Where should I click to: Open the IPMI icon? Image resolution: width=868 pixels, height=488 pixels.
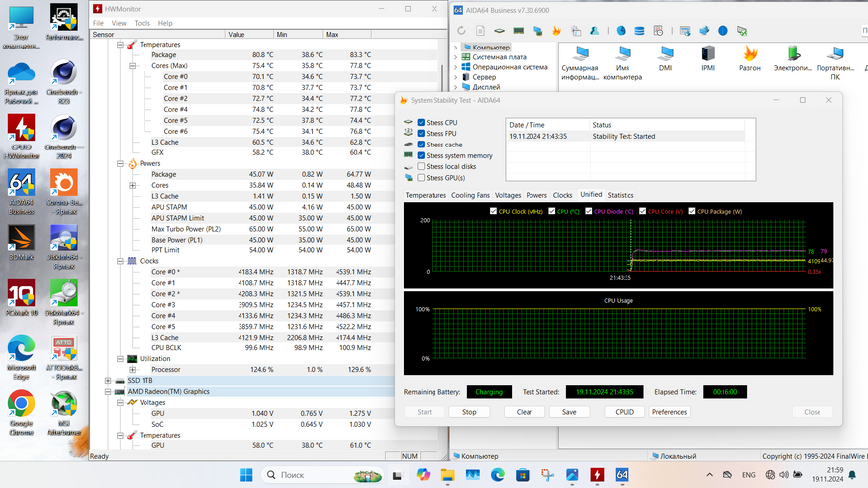[708, 58]
